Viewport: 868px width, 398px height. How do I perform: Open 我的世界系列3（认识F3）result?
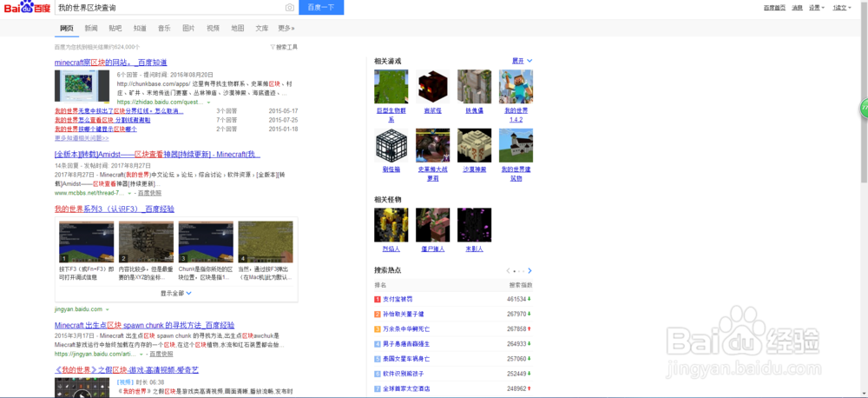(115, 209)
